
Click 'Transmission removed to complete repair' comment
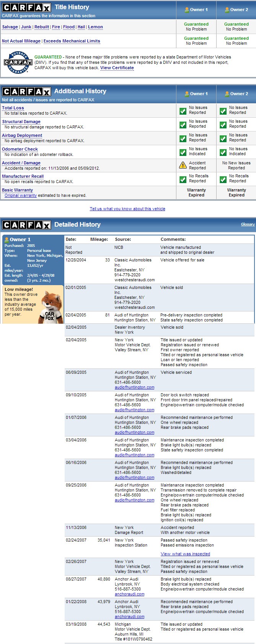(x=199, y=490)
